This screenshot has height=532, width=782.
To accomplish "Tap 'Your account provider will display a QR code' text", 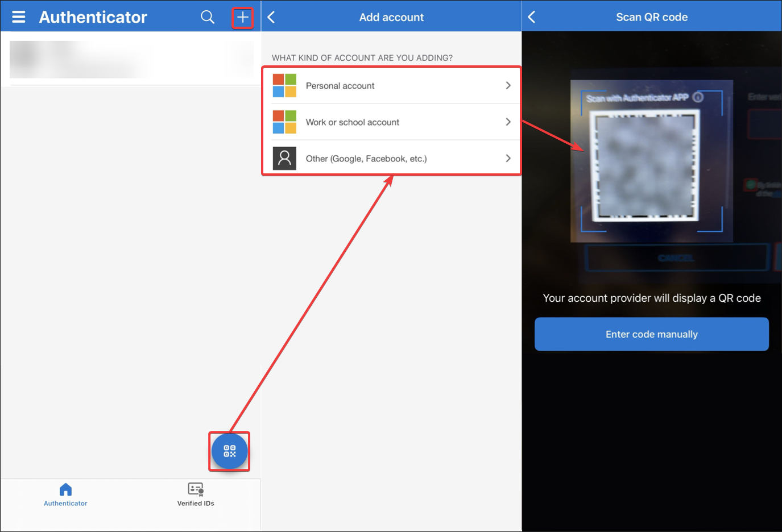I will [652, 298].
